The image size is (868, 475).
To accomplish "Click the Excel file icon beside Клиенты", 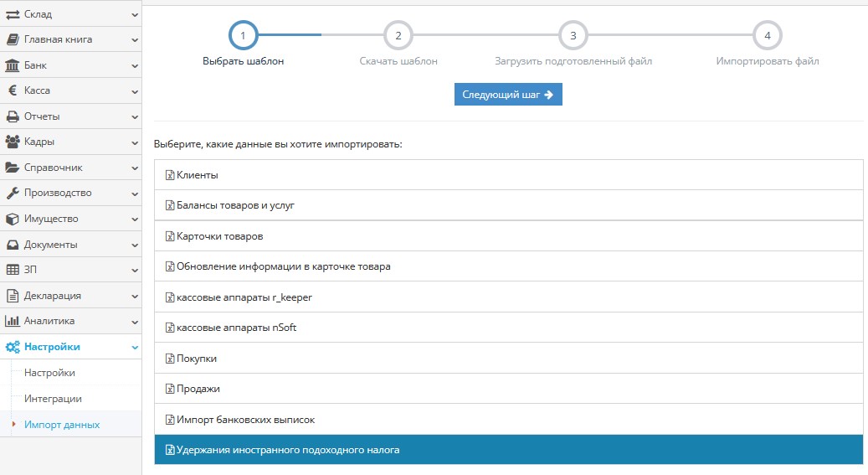I will [x=170, y=175].
